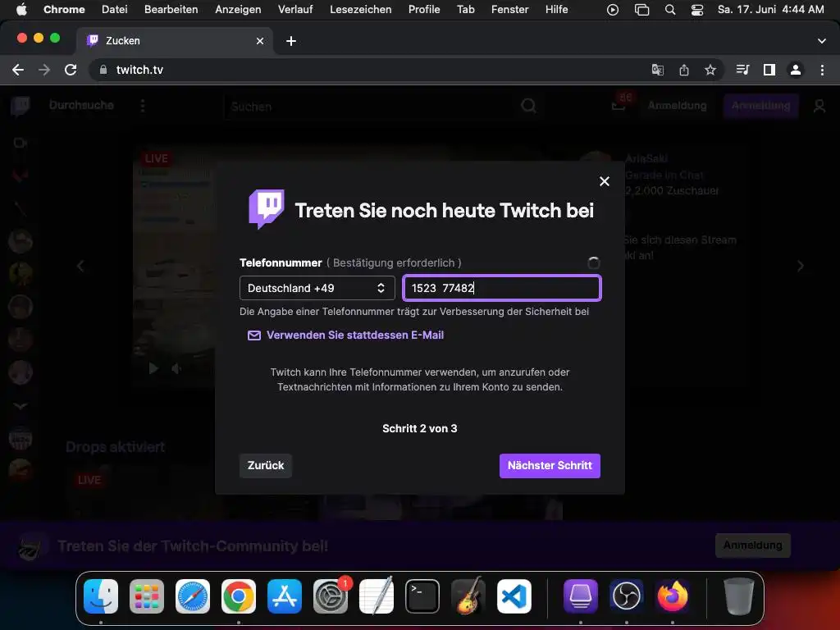
Task: Open System Settings from the Dock
Action: 331,596
